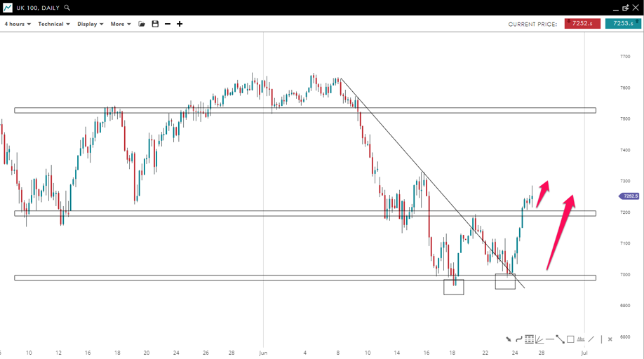Image resolution: width=644 pixels, height=359 pixels.
Task: Activate the trend line tool with endpoints
Action: click(560, 339)
